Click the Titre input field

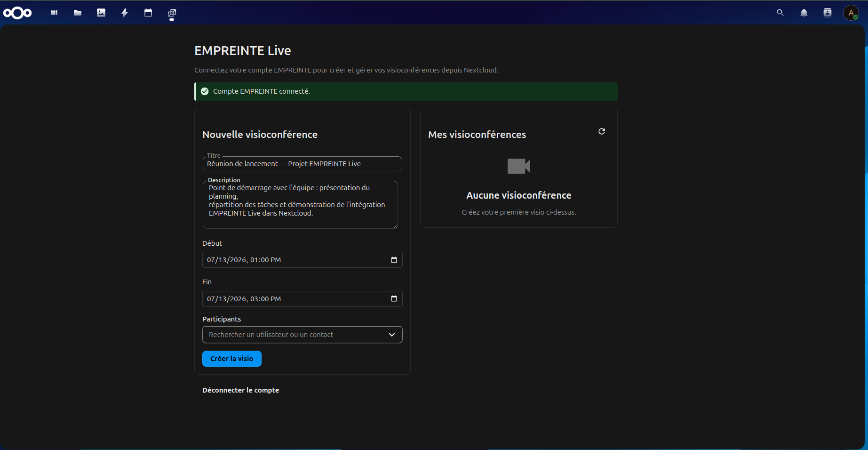pos(302,164)
